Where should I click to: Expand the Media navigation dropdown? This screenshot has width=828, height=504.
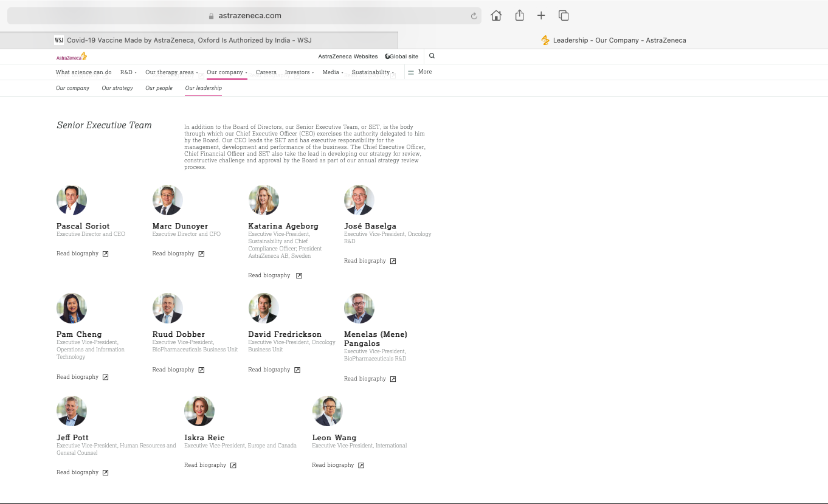tap(333, 72)
